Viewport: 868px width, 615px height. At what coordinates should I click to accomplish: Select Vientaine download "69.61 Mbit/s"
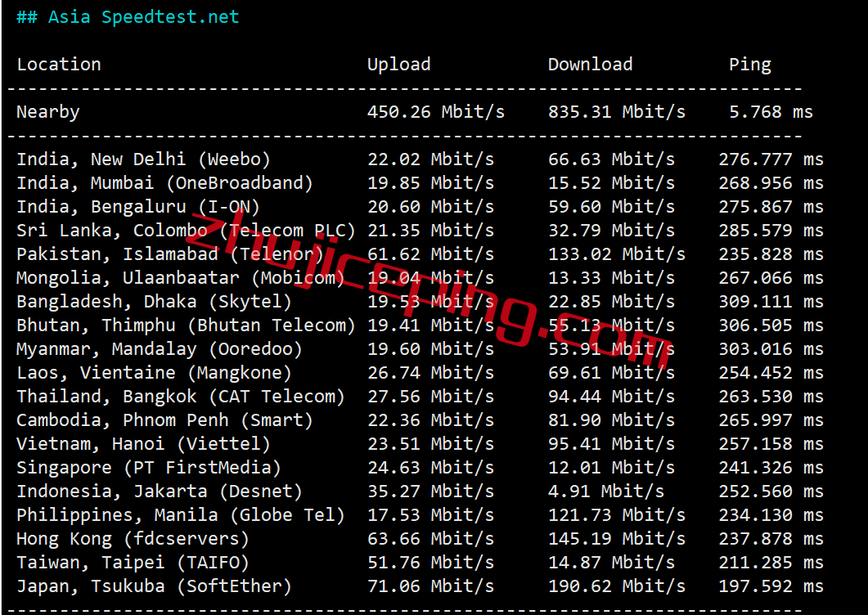pos(612,374)
